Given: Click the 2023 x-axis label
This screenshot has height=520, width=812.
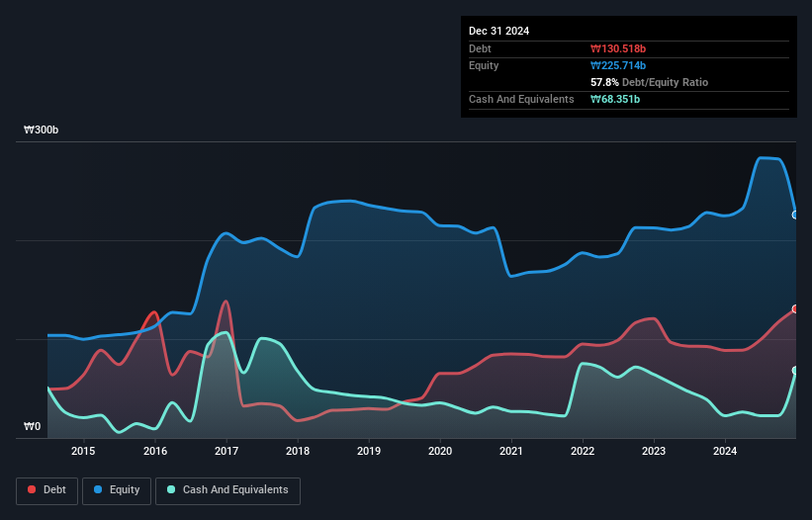Looking at the screenshot, I should pos(654,451).
